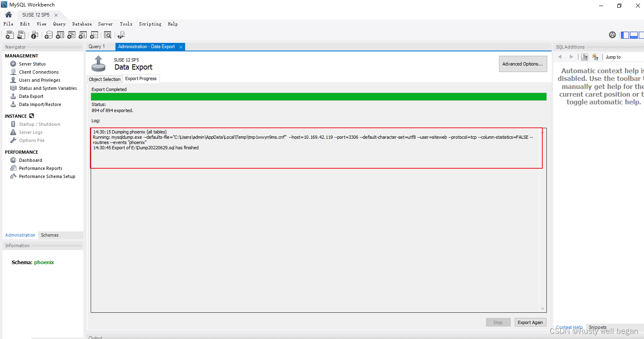Image resolution: width=644 pixels, height=339 pixels.
Task: Toggle the bottom output panel visibility
Action: pos(634,35)
